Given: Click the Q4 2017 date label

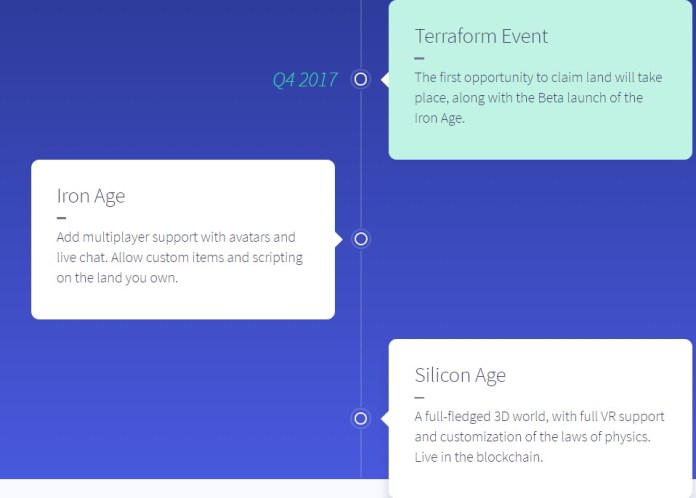Looking at the screenshot, I should pyautogui.click(x=304, y=80).
